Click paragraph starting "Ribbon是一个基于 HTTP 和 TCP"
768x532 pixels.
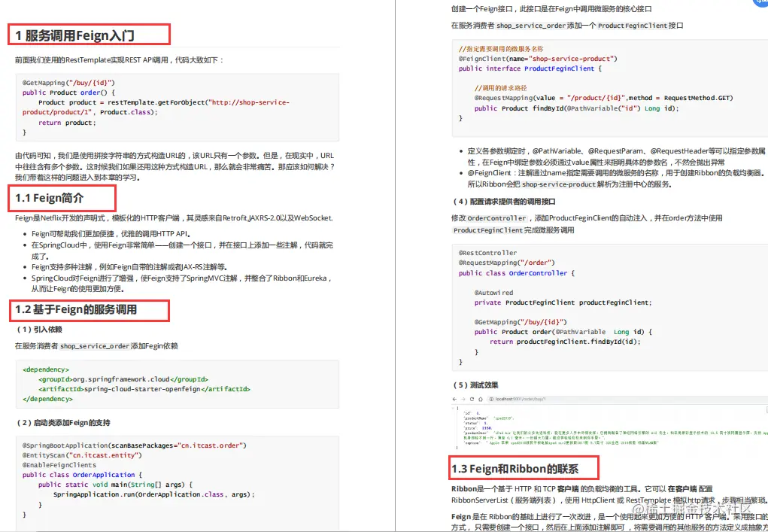tap(609, 495)
